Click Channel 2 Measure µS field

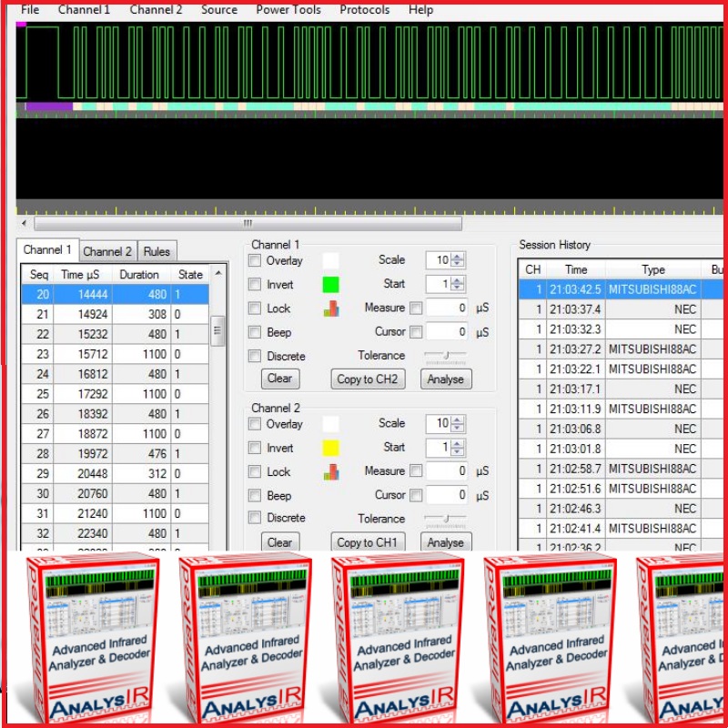[447, 471]
